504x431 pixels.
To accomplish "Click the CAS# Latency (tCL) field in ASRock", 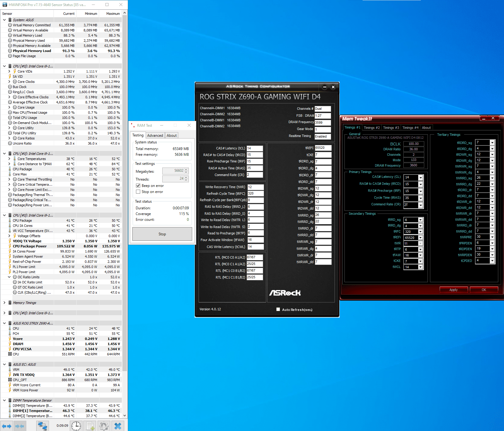I will coord(255,149).
